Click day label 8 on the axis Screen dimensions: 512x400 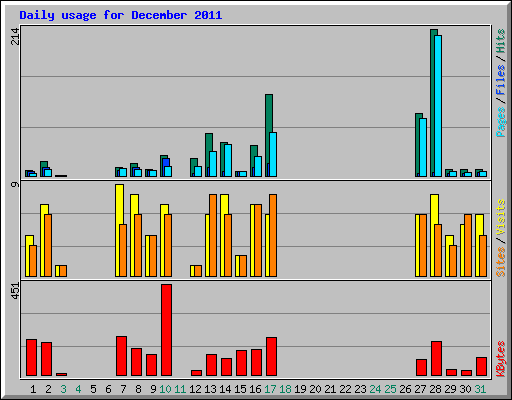click(x=138, y=389)
